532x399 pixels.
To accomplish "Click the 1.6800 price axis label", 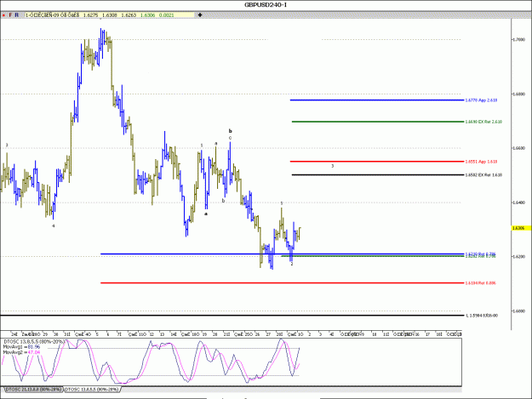I will [x=518, y=94].
